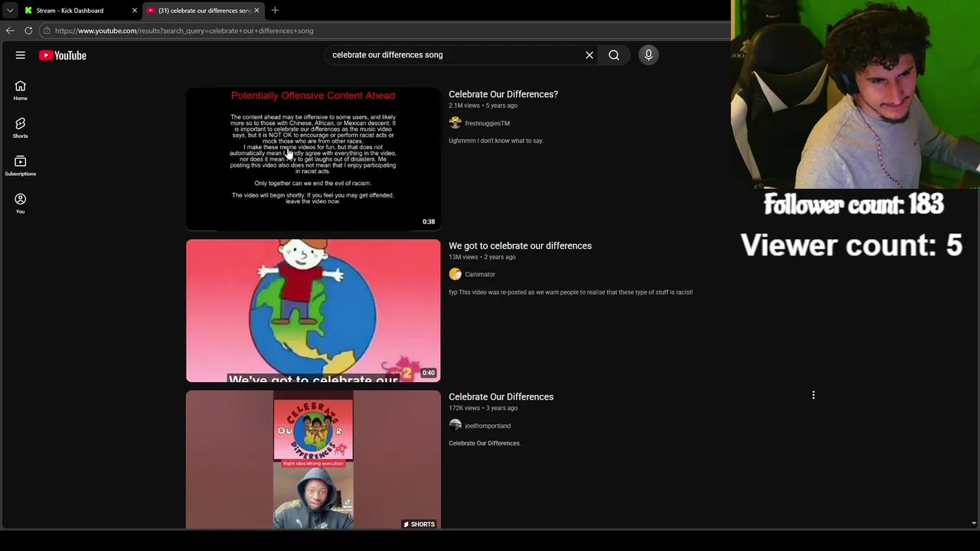Click '13M views • 2 years ago' text
980x551 pixels.
pos(482,257)
